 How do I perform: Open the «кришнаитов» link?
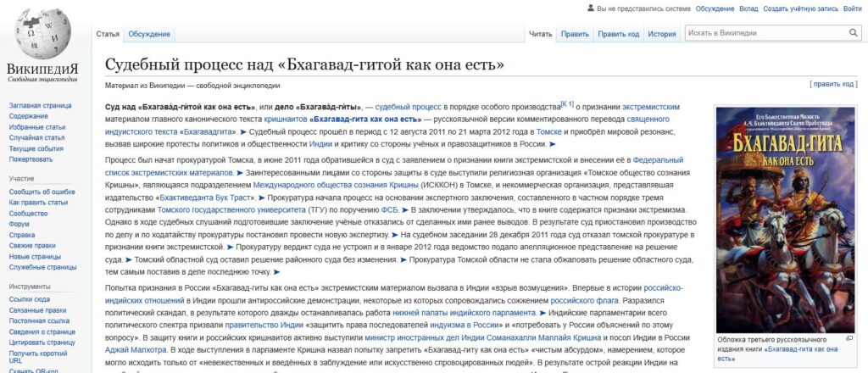[x=286, y=119]
